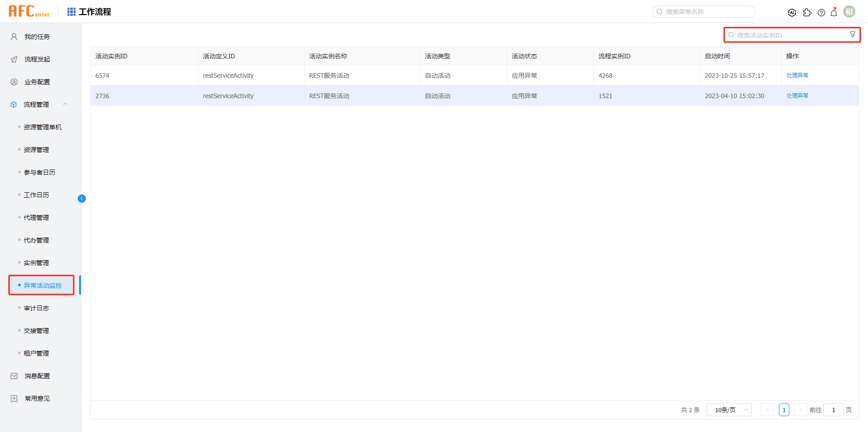Viewport: 868px width, 432px height.
Task: Collapse the sidebar using blue arrow toggle
Action: [82, 198]
